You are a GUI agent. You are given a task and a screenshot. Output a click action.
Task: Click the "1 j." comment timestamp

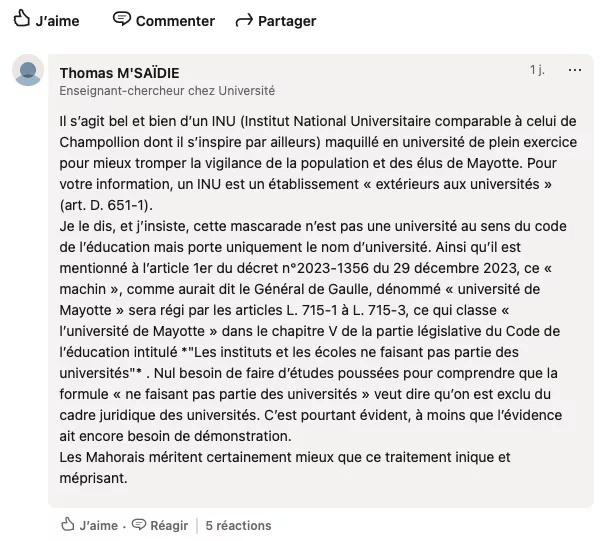click(x=537, y=71)
